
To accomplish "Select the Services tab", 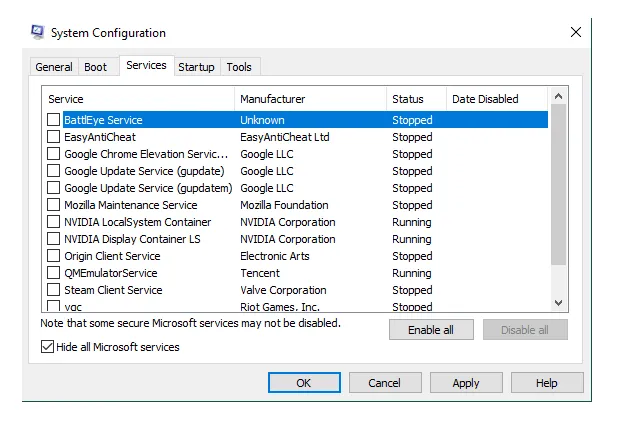I will tap(146, 65).
